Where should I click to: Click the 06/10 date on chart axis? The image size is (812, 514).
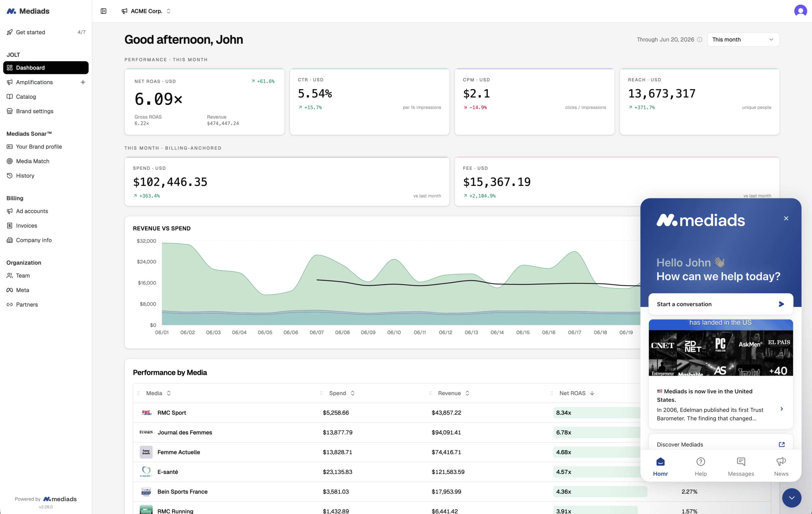(x=394, y=332)
